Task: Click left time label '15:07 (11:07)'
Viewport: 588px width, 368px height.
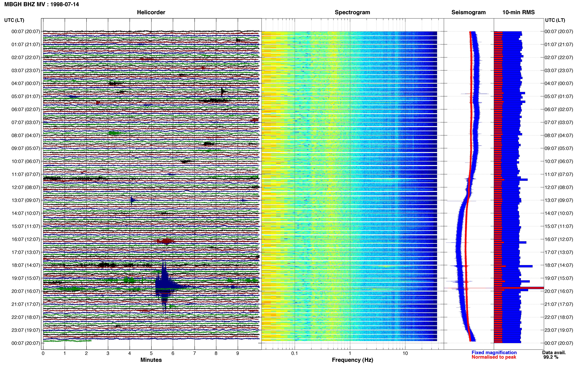Action: click(x=26, y=226)
